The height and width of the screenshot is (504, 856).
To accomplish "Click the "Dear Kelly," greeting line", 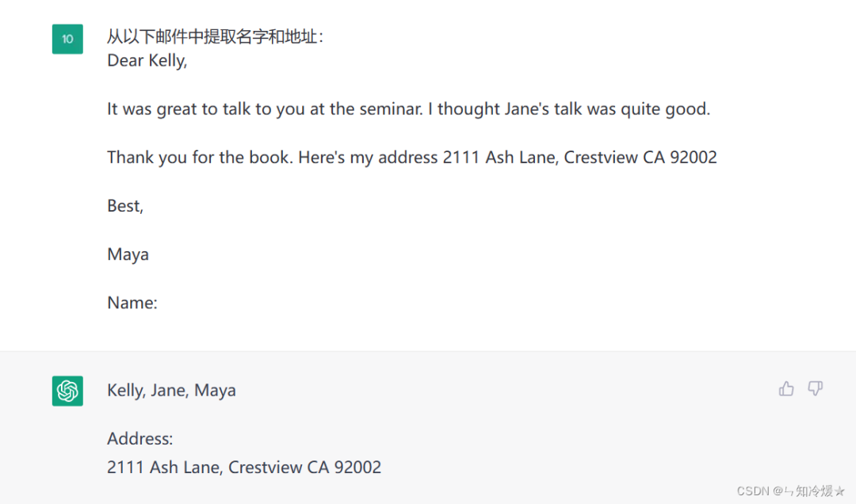I will 147,61.
